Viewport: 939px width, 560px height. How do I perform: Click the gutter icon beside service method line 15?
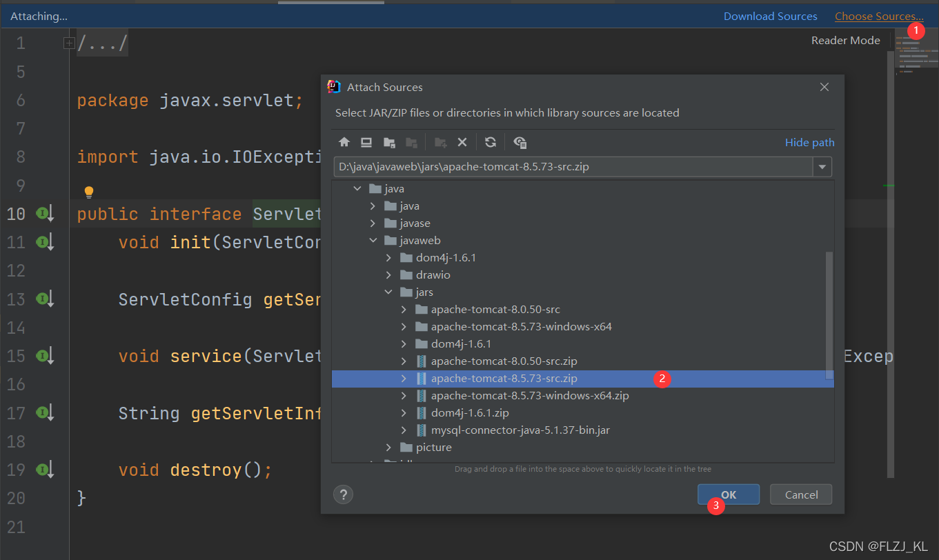click(45, 356)
